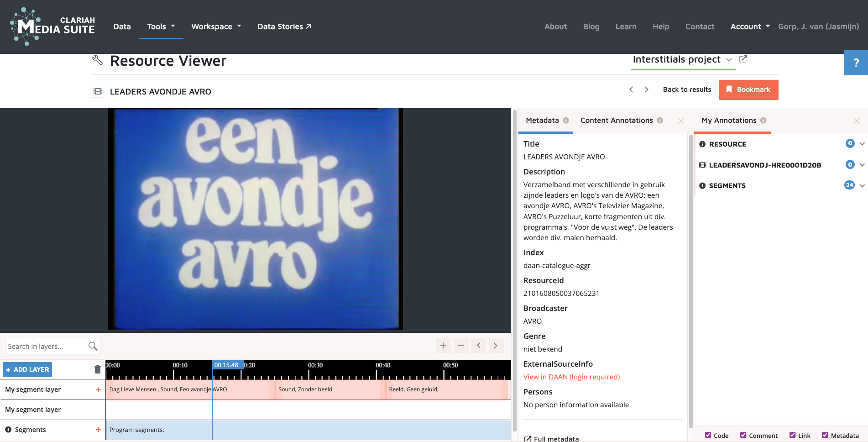Screen dimensions: 868x442
Task: Click the trash icon beside Add Layer
Action: pyautogui.click(x=97, y=369)
